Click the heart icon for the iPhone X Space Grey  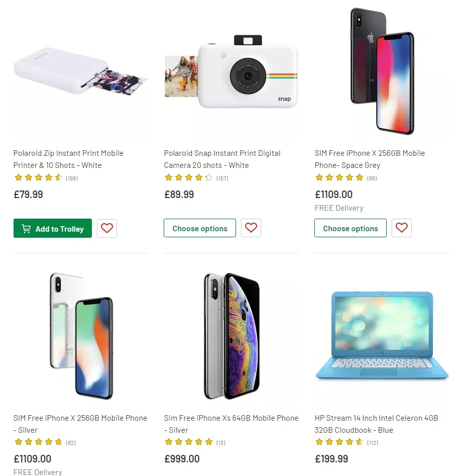pos(402,228)
